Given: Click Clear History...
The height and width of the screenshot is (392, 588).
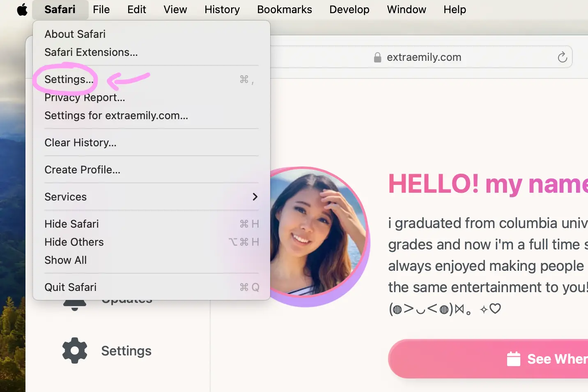Looking at the screenshot, I should 80,143.
